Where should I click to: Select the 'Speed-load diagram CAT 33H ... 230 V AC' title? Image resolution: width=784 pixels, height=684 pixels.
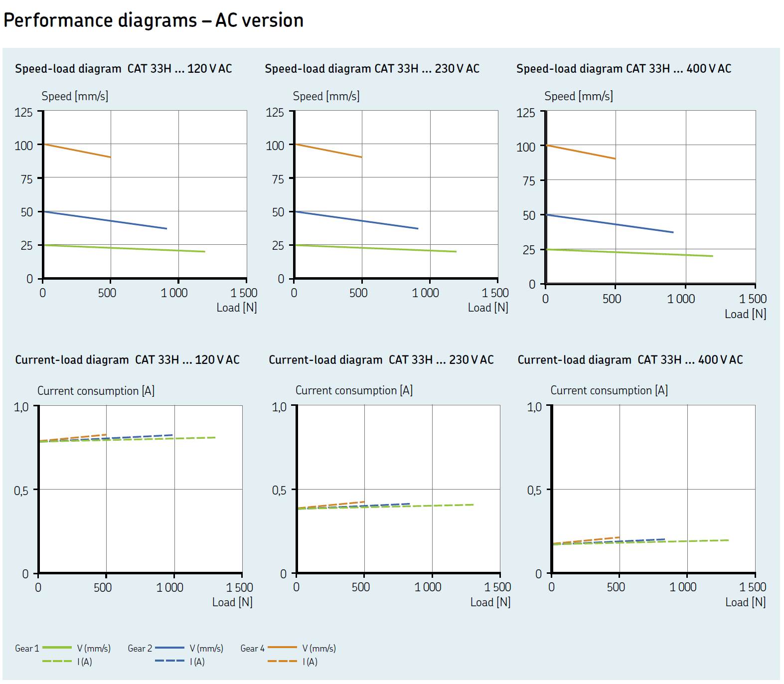pos(372,69)
